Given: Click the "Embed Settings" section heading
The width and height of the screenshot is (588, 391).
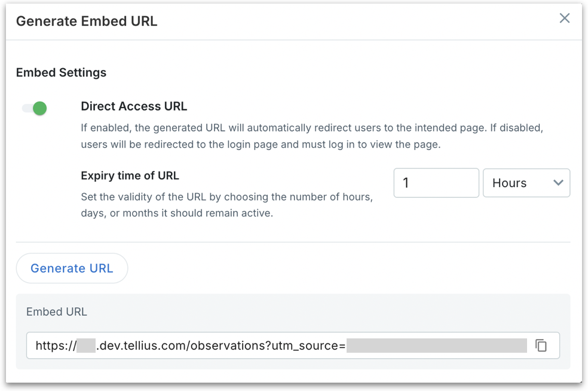Looking at the screenshot, I should pyautogui.click(x=61, y=72).
